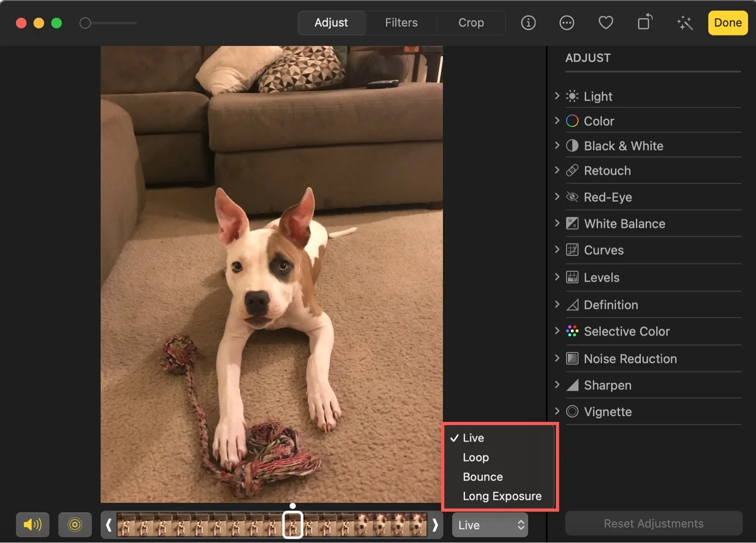The image size is (756, 543).
Task: Select the Red-Eye icon
Action: [x=572, y=197]
